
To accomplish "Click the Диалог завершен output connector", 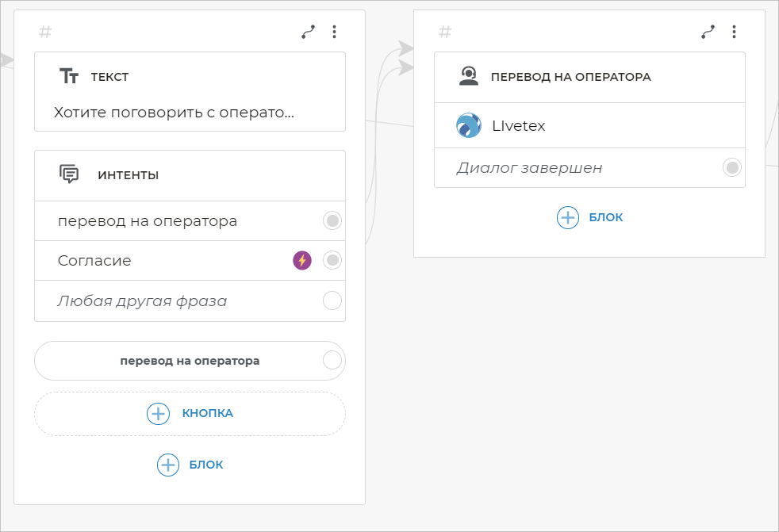I will 732,167.
